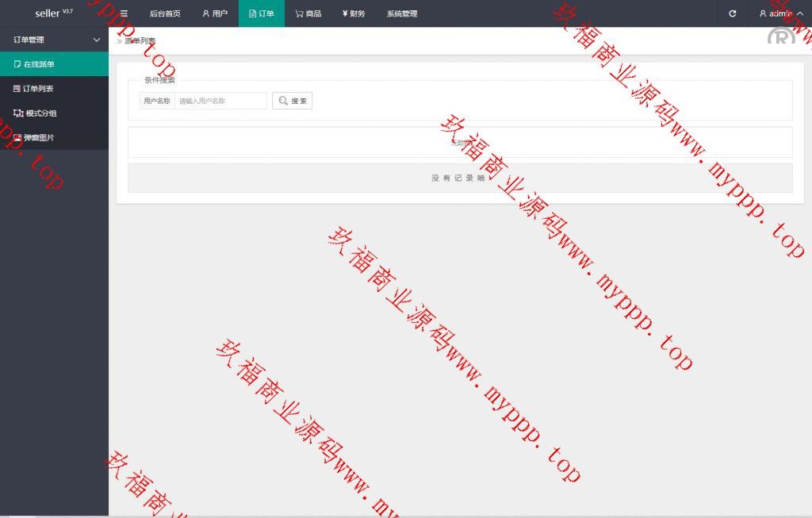Screen dimensions: 812x518
Task: Click the document icon in 订单 tab
Action: [x=252, y=13]
